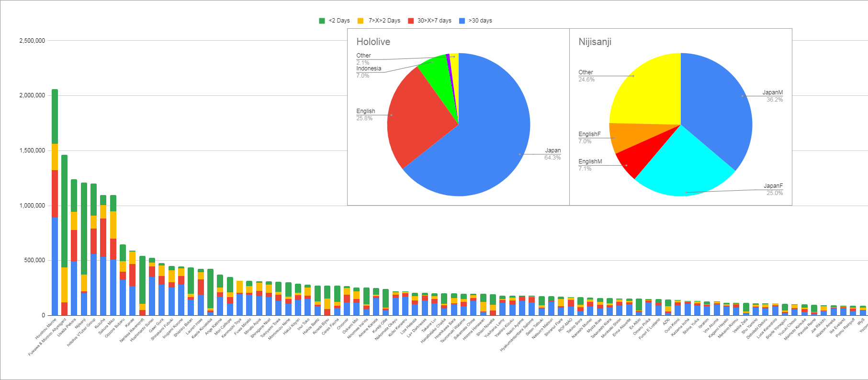The height and width of the screenshot is (380, 868).
Task: Click the 'EnglishM' 7.1% pie label
Action: pyautogui.click(x=590, y=165)
